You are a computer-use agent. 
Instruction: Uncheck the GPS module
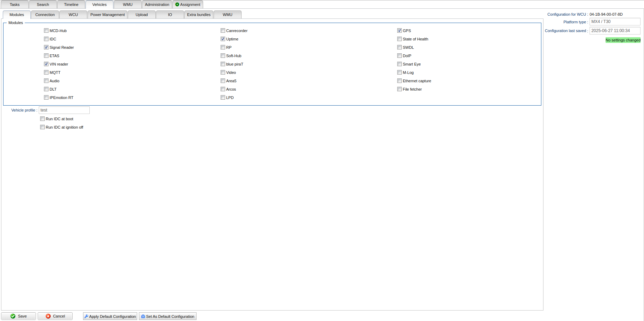399,31
